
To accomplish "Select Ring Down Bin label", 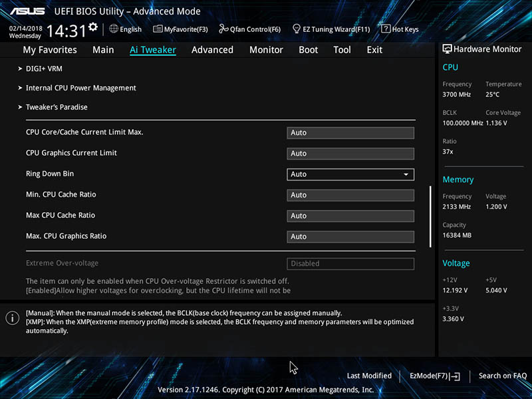I will tap(50, 174).
